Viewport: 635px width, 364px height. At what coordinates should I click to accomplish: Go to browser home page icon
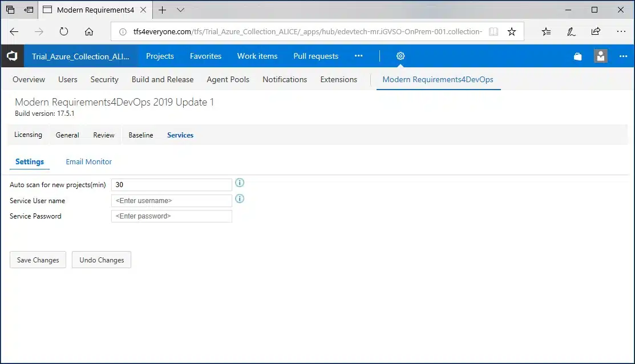coord(89,32)
